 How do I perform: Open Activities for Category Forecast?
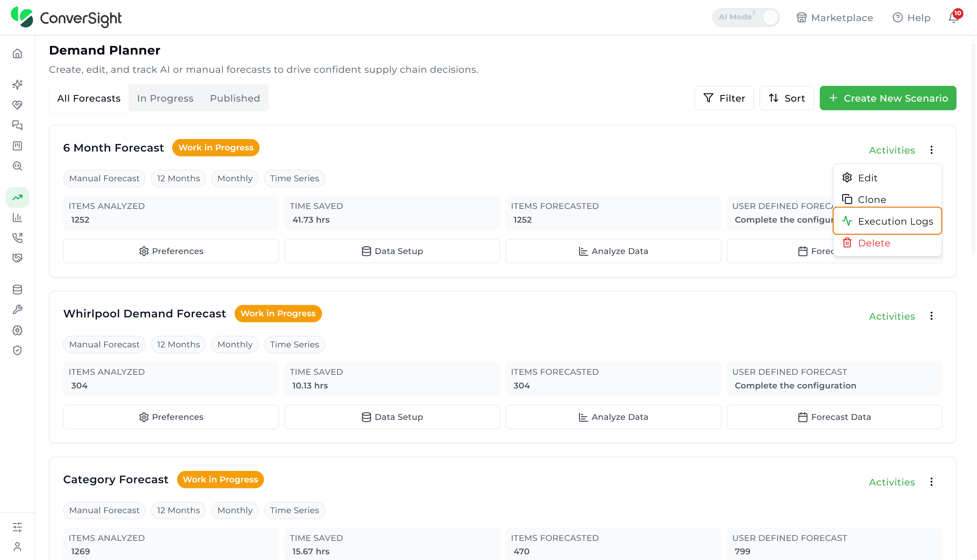pyautogui.click(x=892, y=482)
